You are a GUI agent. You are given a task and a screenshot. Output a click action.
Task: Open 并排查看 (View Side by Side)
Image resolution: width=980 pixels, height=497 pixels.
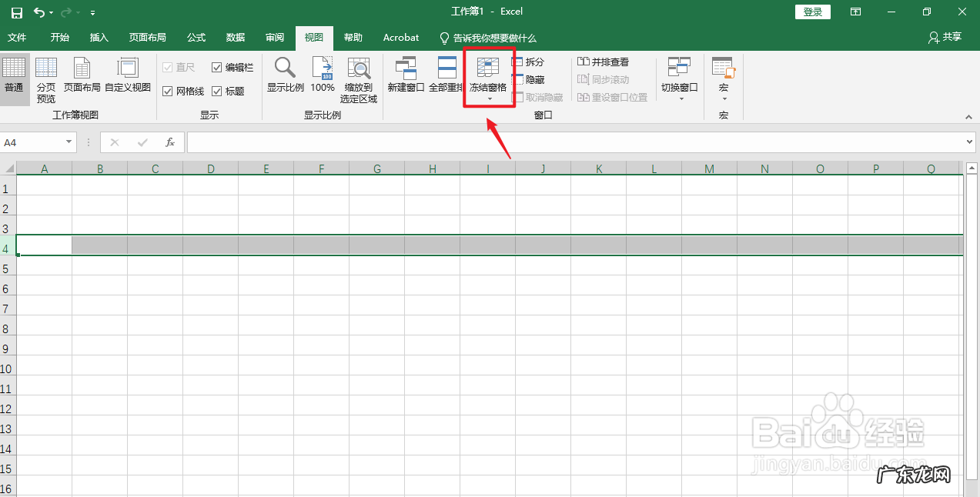(604, 62)
